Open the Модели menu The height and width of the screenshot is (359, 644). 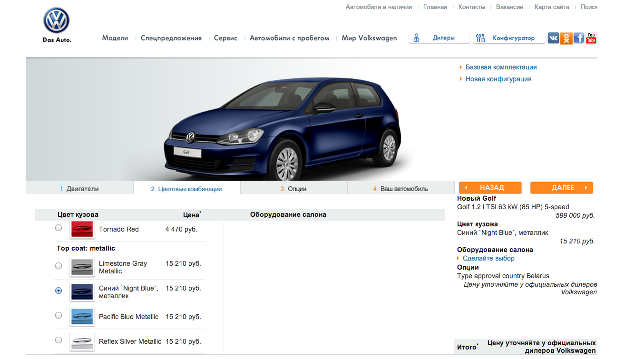coord(115,38)
